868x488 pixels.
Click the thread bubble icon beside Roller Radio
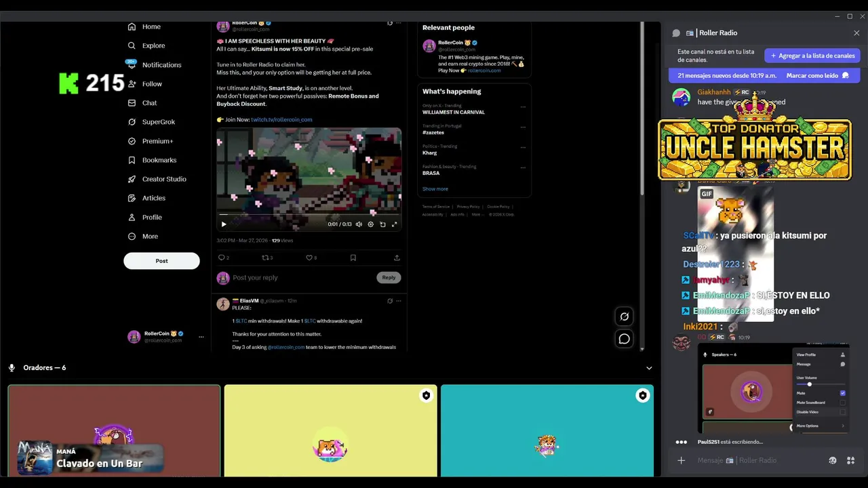click(676, 33)
